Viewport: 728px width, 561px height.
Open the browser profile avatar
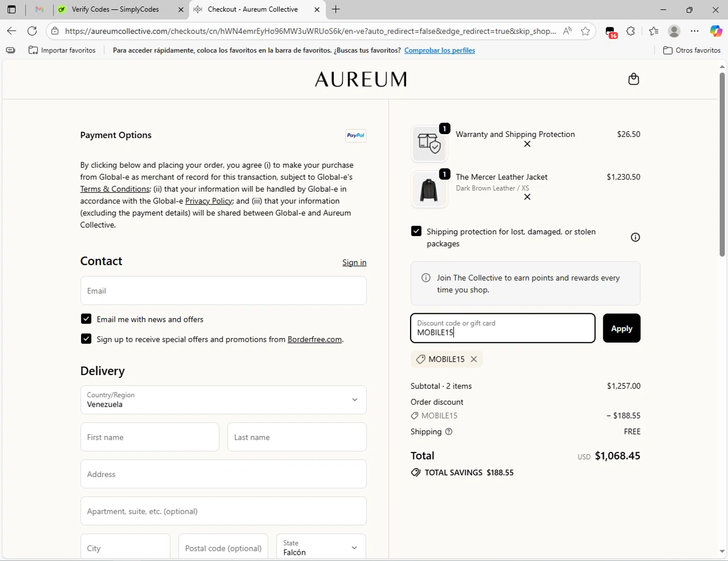(674, 31)
